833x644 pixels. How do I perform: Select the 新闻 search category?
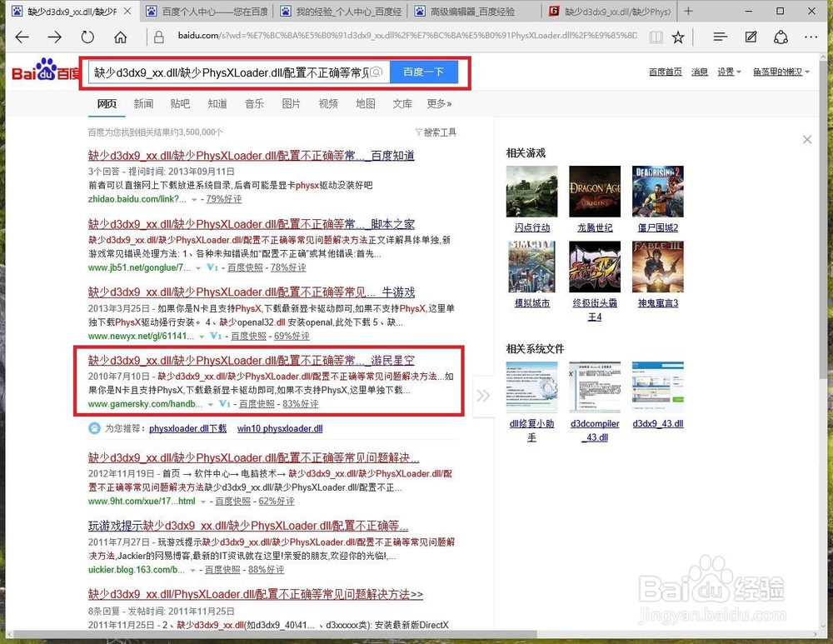143,103
